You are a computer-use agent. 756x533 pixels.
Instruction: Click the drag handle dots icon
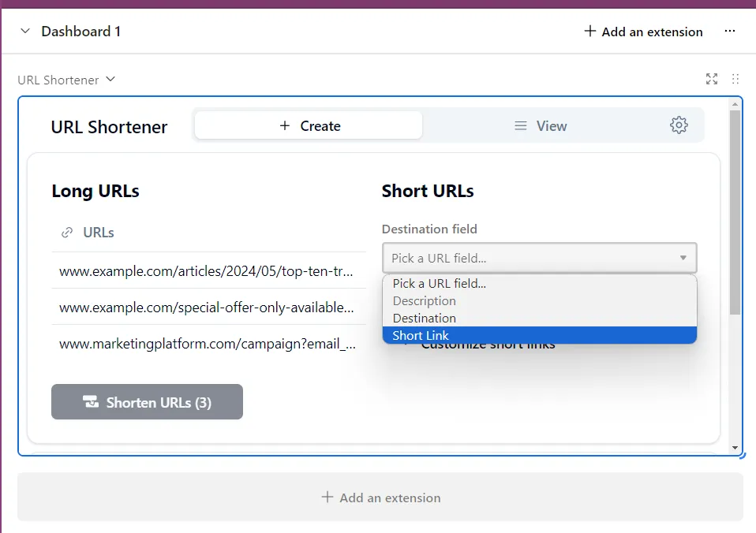735,79
